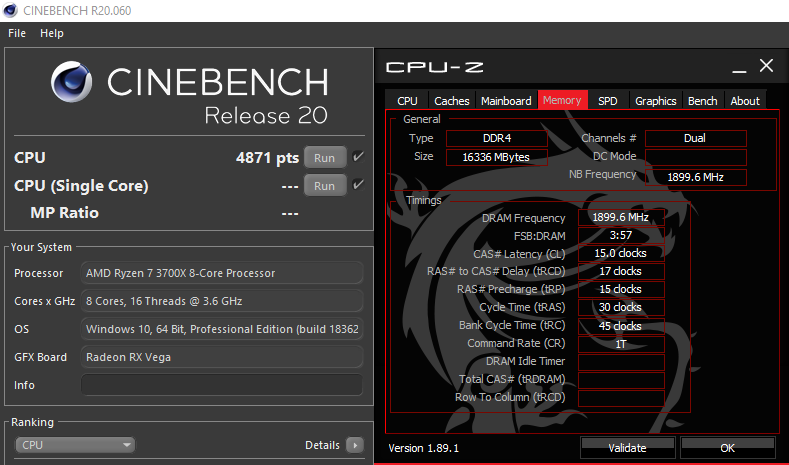Click the OS field showing Windows 10

click(222, 329)
